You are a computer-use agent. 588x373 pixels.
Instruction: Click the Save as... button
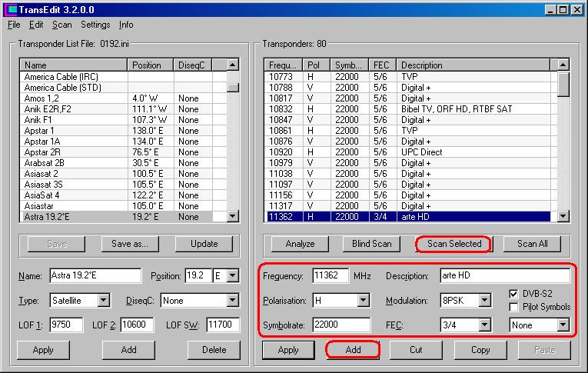(130, 244)
